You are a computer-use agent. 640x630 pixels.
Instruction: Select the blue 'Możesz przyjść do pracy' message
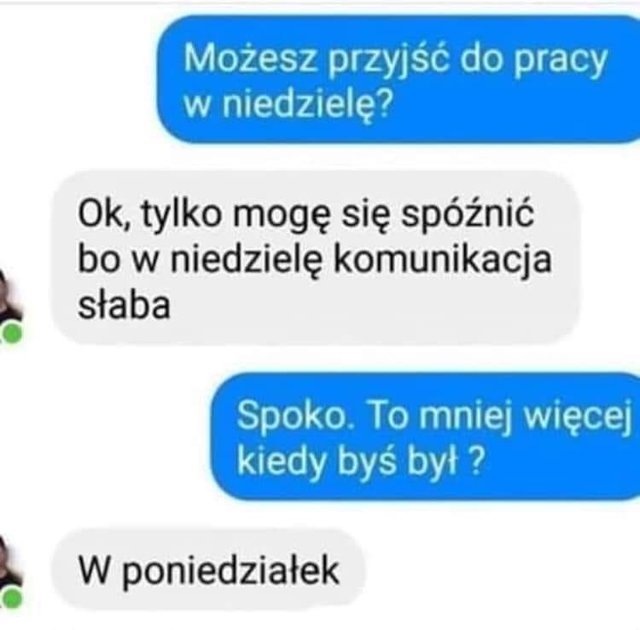[x=398, y=79]
